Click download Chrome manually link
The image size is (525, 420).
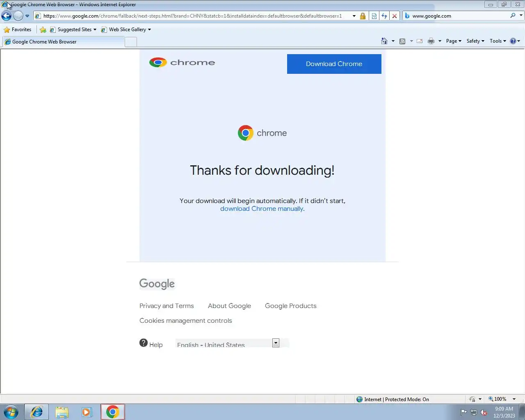[262, 209]
